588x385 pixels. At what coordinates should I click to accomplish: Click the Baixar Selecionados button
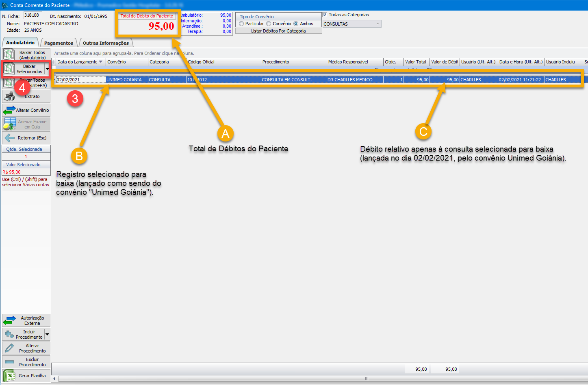tap(24, 69)
